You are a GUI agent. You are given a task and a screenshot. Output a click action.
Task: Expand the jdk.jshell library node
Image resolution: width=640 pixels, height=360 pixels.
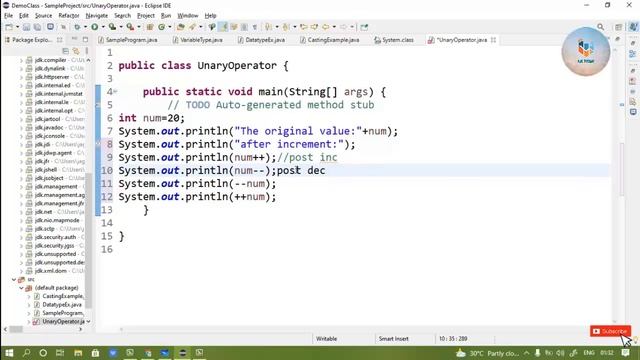pyautogui.click(x=21, y=169)
